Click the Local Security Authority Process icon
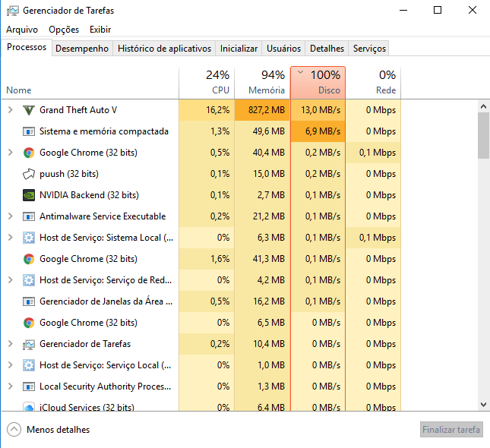The image size is (490, 448). tap(29, 386)
